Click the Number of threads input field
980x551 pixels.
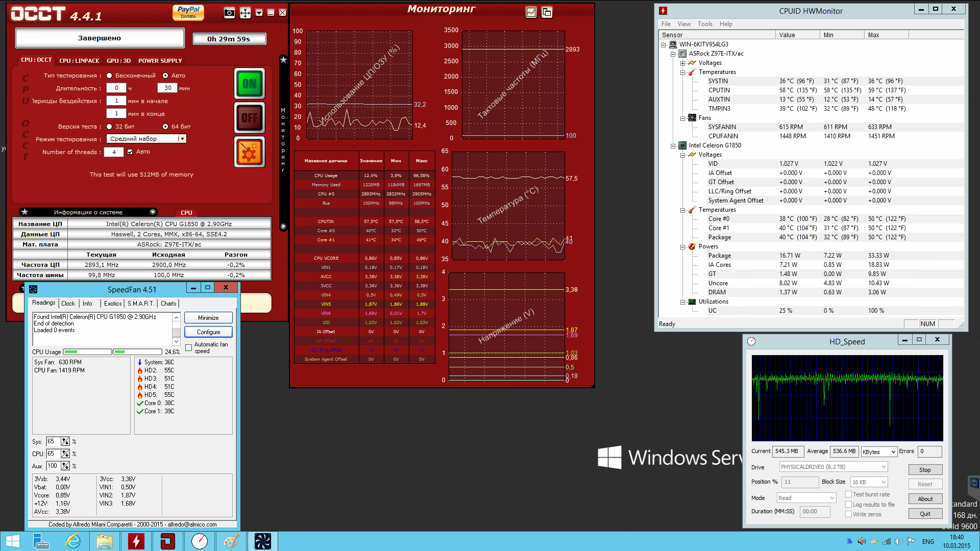click(114, 152)
